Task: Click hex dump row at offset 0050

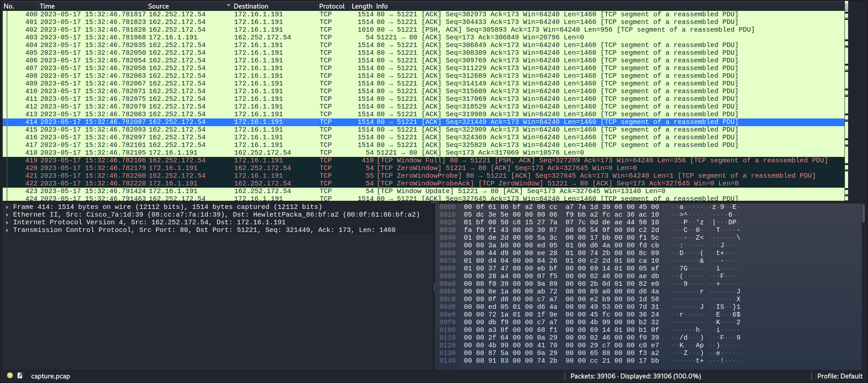Action: point(590,246)
